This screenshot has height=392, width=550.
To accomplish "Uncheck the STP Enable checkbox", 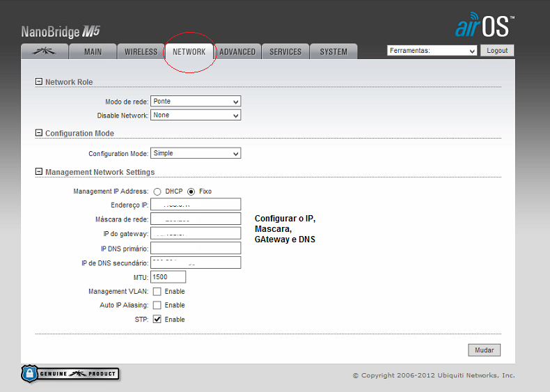I will pos(157,320).
